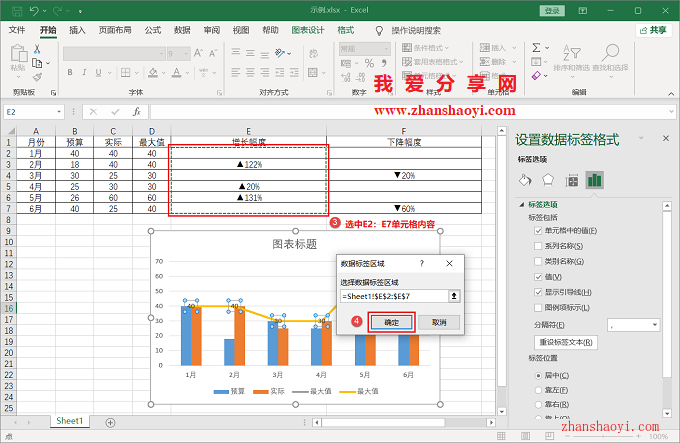Click the Cut scissors icon
Screen dimensions: 680x443
37,49
